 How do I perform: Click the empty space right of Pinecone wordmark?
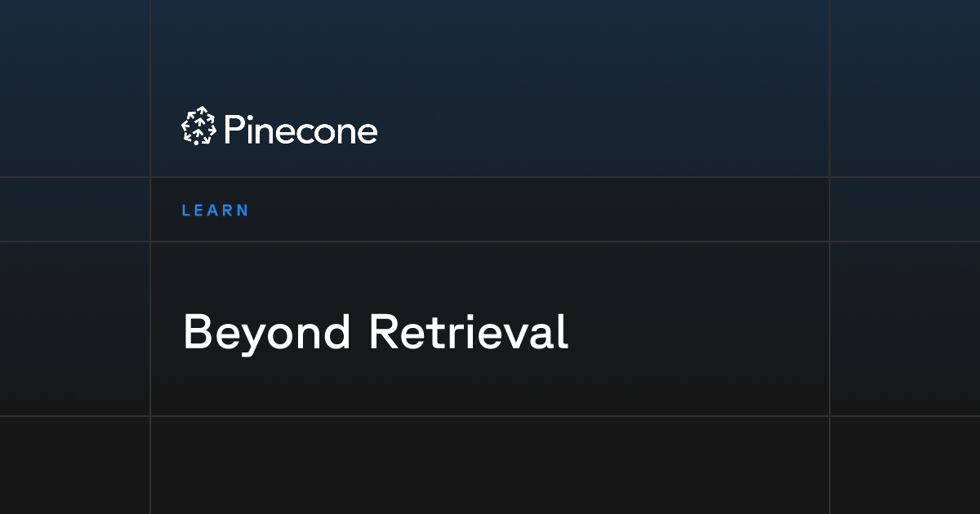tap(604, 129)
